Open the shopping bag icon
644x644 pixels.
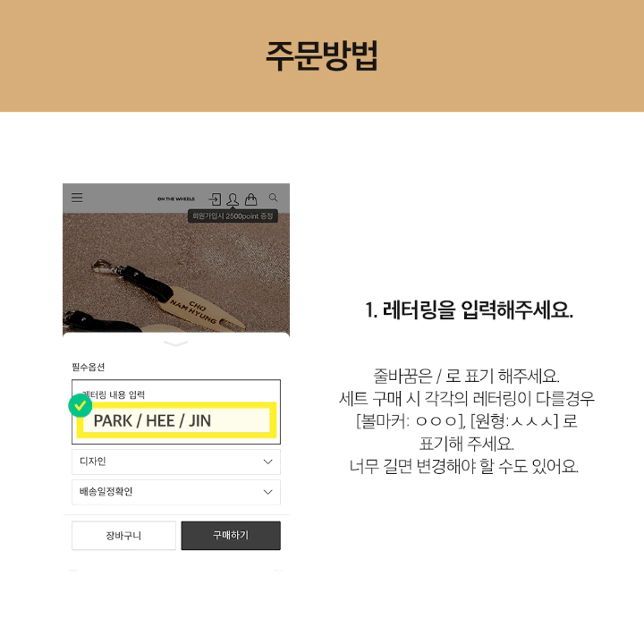tap(251, 199)
